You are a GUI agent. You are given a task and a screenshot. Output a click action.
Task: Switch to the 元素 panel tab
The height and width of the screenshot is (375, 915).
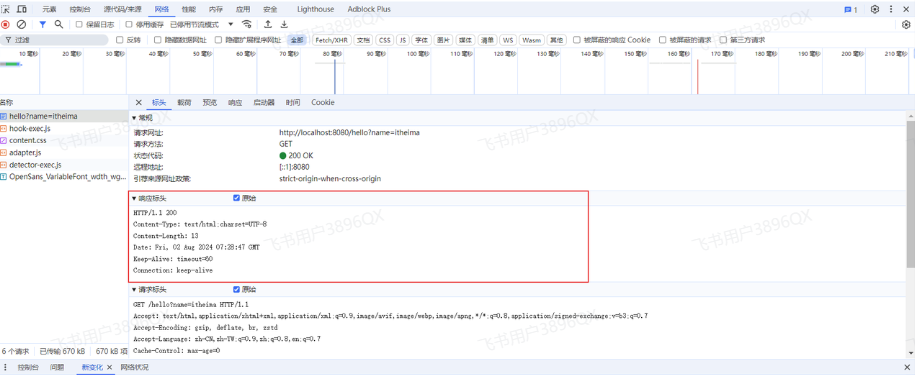pos(50,9)
